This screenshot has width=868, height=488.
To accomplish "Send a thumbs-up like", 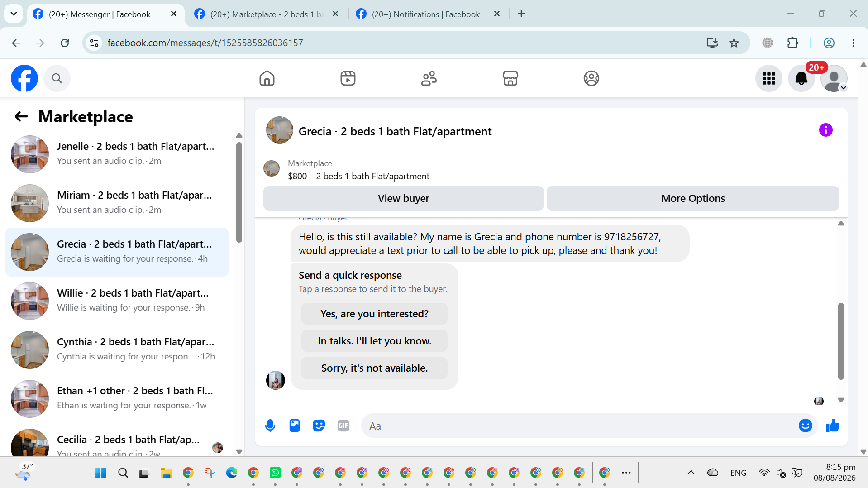I will [832, 426].
